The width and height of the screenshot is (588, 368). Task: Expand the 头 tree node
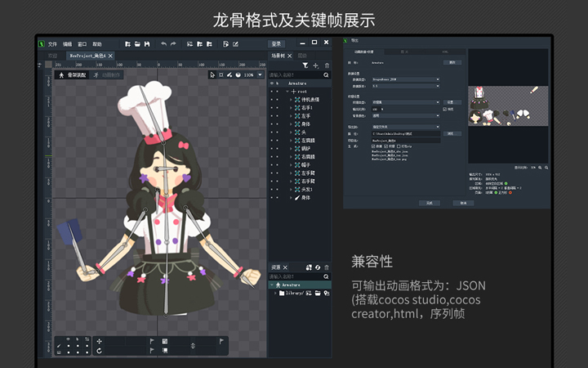point(291,132)
